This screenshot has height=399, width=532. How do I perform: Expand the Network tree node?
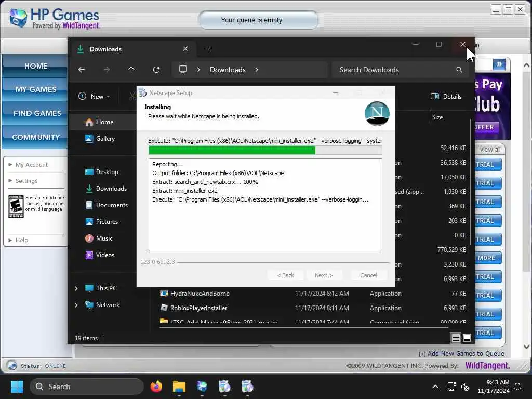click(x=76, y=305)
